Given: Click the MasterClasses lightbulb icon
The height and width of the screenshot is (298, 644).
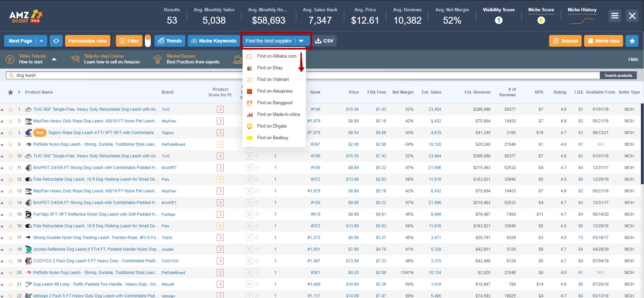Looking at the screenshot, I should point(158,59).
